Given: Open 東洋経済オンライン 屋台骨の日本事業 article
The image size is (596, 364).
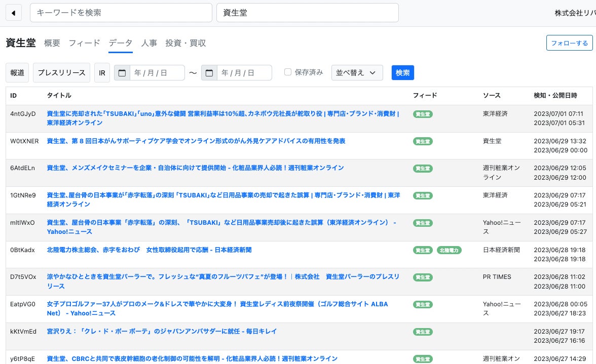Looking at the screenshot, I should [x=223, y=199].
